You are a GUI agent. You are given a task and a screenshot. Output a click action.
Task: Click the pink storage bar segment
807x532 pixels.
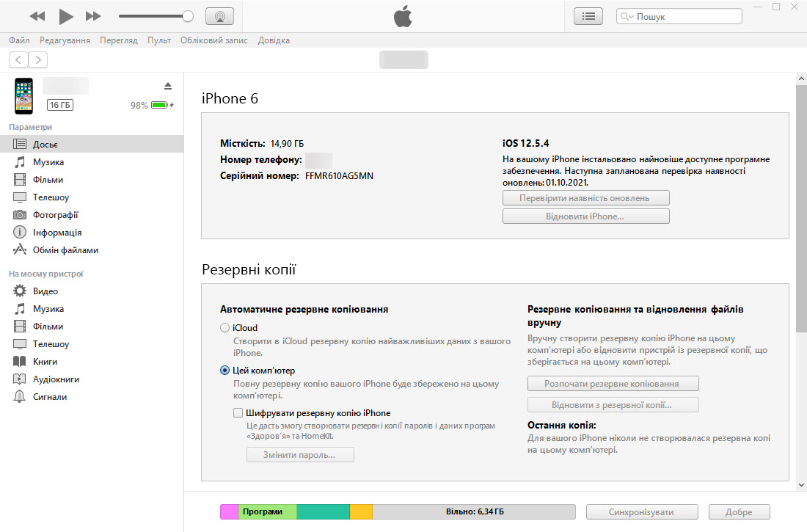coord(229,512)
